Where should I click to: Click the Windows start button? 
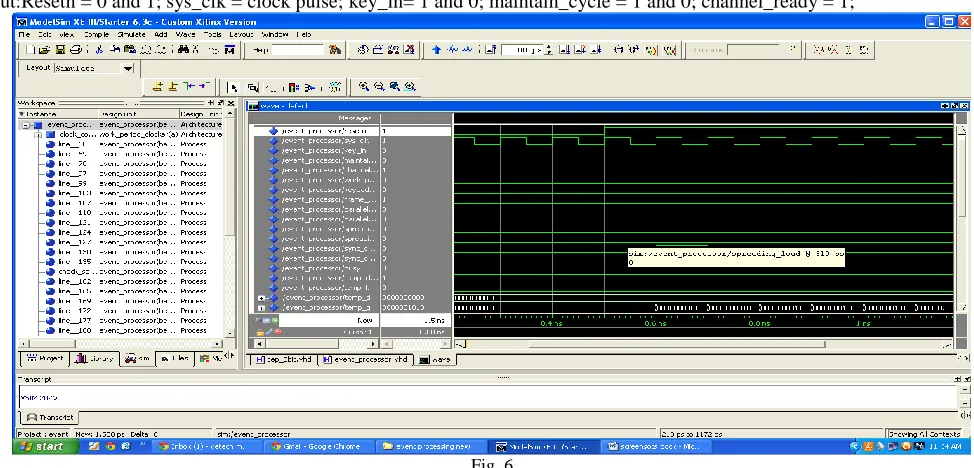pyautogui.click(x=43, y=446)
